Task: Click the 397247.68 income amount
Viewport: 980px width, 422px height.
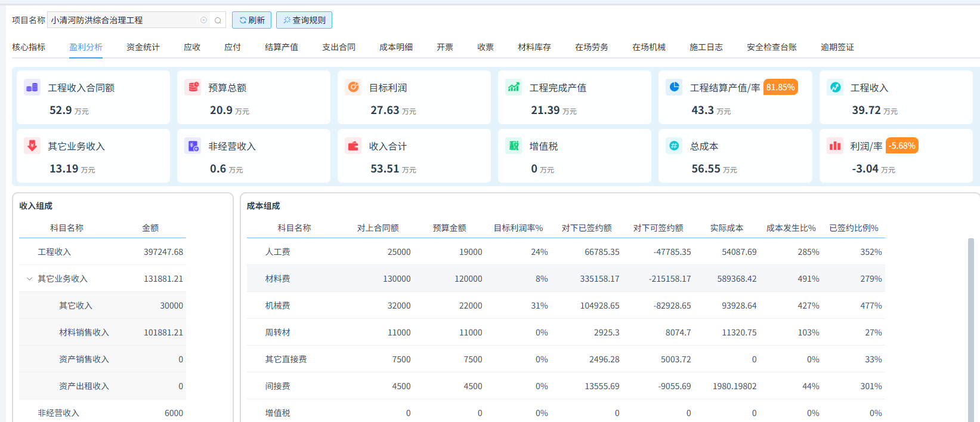Action: pos(163,252)
